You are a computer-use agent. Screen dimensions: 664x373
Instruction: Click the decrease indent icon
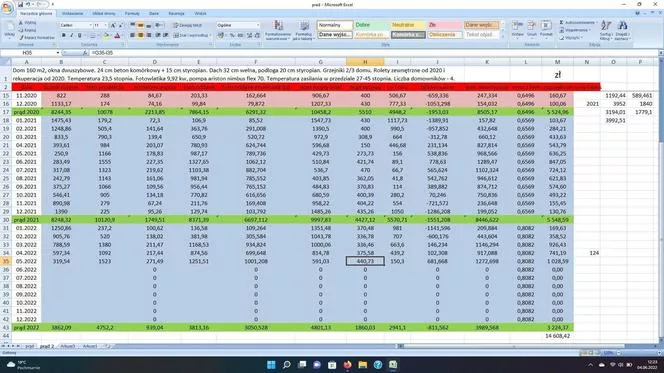[x=158, y=35]
